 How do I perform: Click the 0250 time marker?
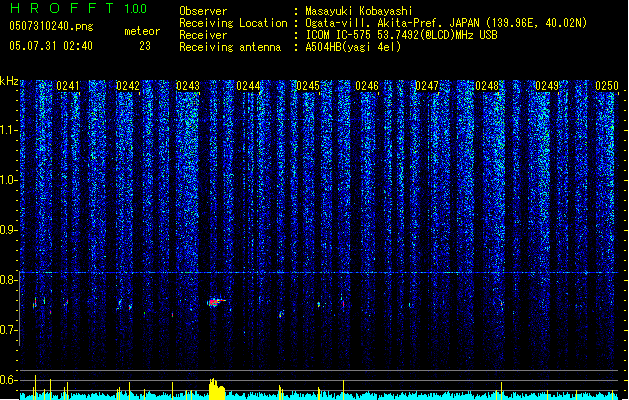(x=607, y=86)
